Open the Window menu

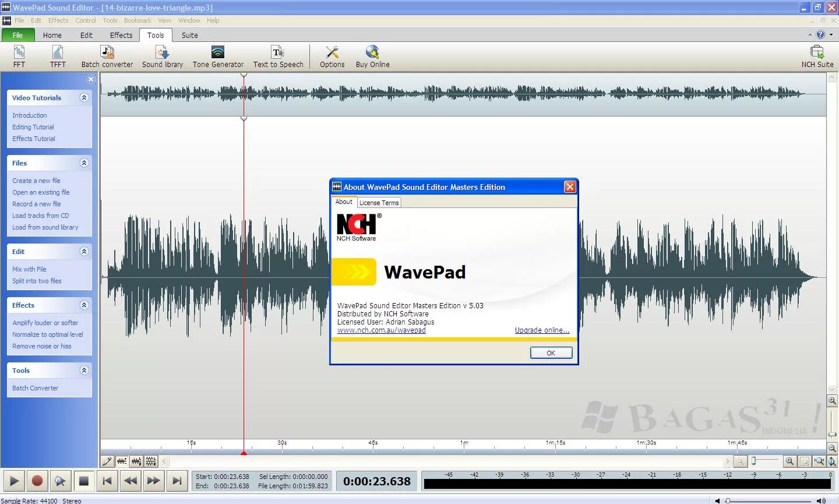(189, 20)
